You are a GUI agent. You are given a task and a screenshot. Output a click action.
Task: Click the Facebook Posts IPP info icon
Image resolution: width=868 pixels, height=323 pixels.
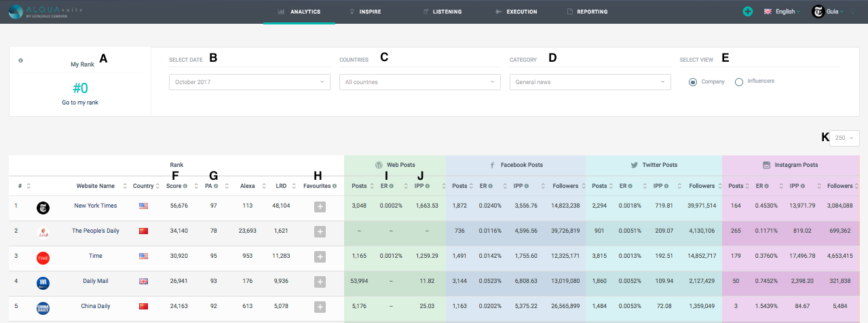pos(527,186)
